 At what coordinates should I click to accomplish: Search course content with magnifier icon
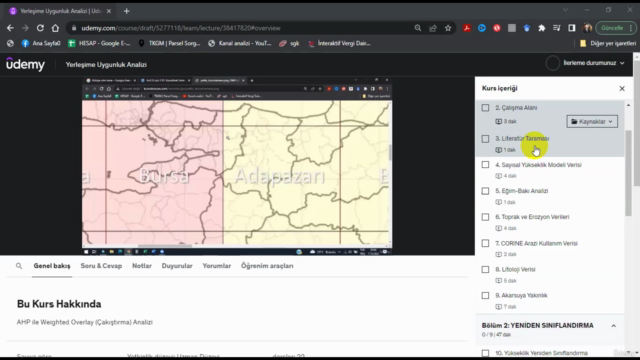coord(19,266)
